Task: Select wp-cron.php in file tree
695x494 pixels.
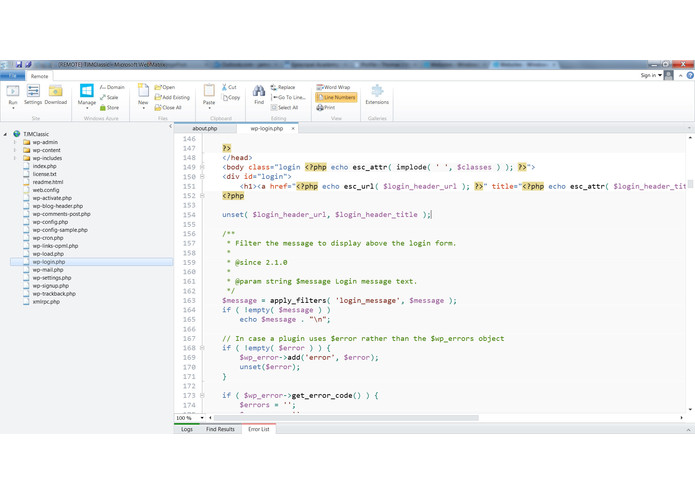Action: click(x=48, y=238)
